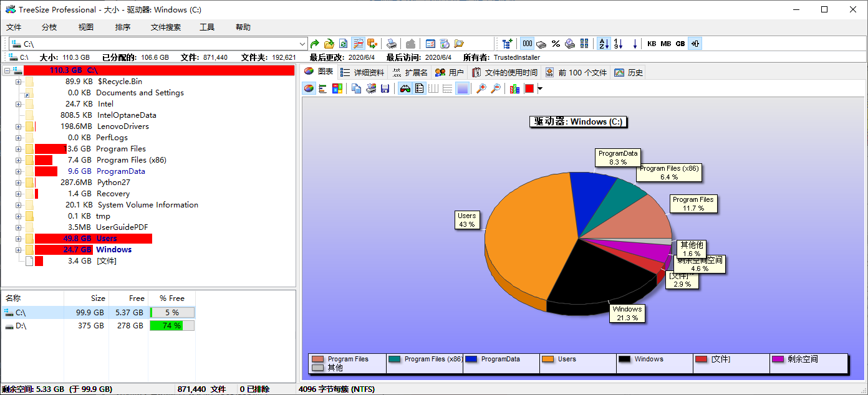Expand the LenovoDrivers folder node
The height and width of the screenshot is (395, 868).
pos(18,126)
